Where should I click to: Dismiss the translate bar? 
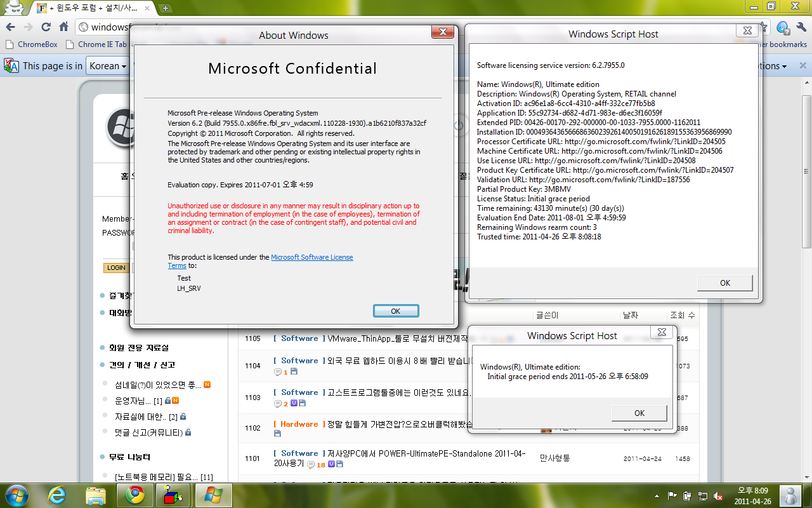point(802,65)
